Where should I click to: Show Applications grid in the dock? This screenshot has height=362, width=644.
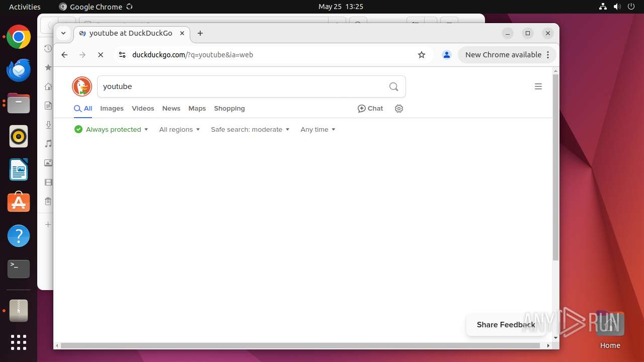pos(19,342)
